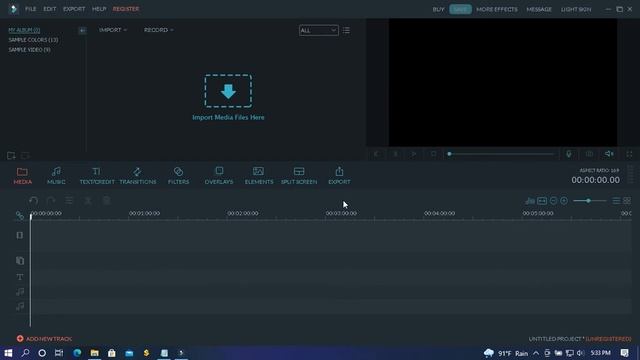Click the EXPORT icon in the toolbar

pos(339,176)
